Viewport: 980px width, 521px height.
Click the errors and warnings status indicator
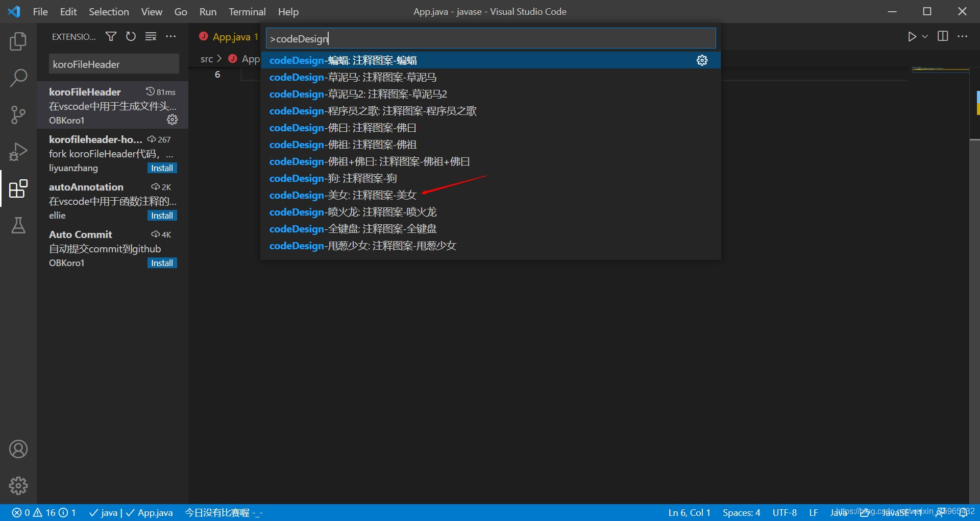click(44, 512)
